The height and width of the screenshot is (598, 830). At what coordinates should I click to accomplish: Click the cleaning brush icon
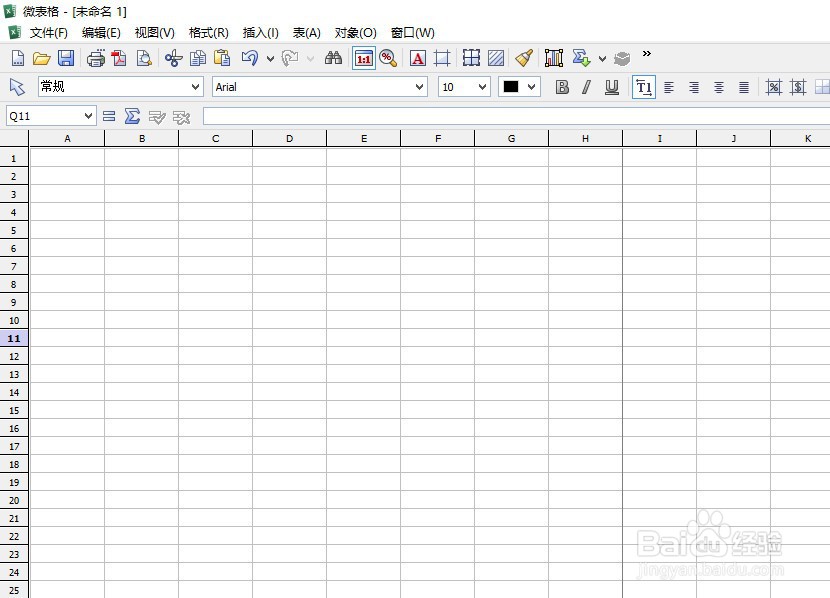pyautogui.click(x=524, y=58)
